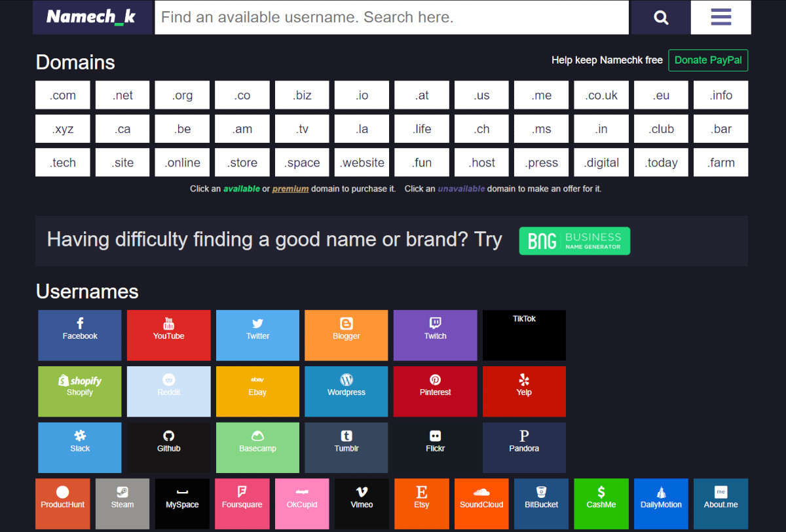Viewport: 786px width, 532px height.
Task: Open the hamburger menu
Action: (720, 17)
